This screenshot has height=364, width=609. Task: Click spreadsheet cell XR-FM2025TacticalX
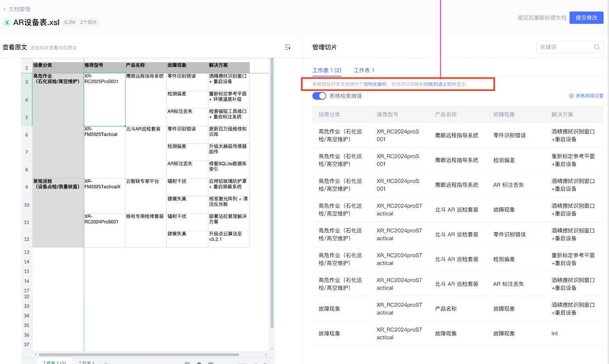point(104,195)
